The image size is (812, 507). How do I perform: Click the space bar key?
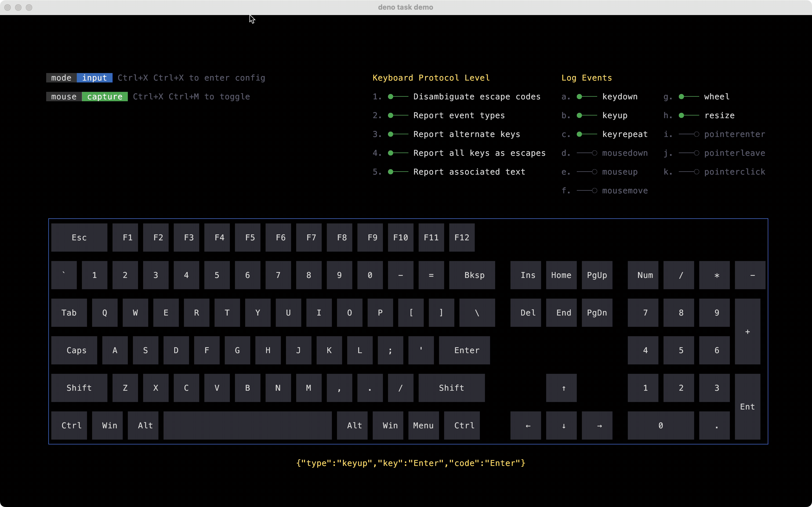[x=247, y=425]
